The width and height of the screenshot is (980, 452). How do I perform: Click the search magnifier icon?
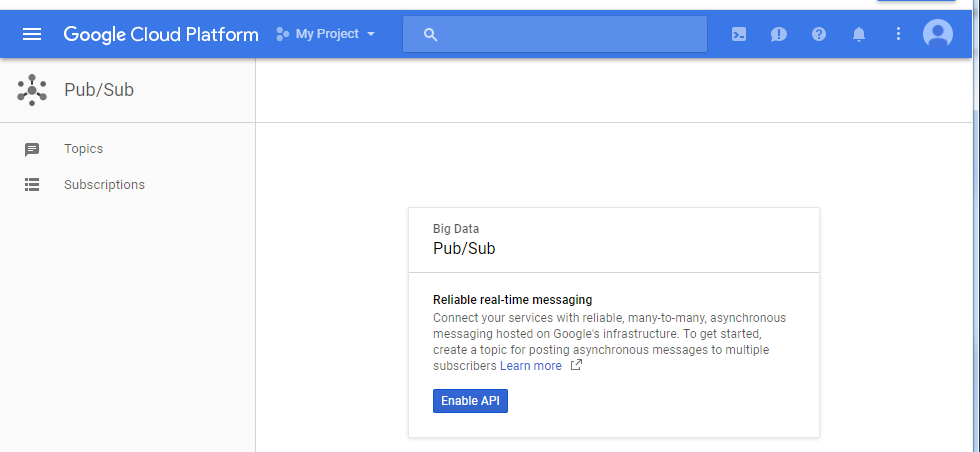430,34
